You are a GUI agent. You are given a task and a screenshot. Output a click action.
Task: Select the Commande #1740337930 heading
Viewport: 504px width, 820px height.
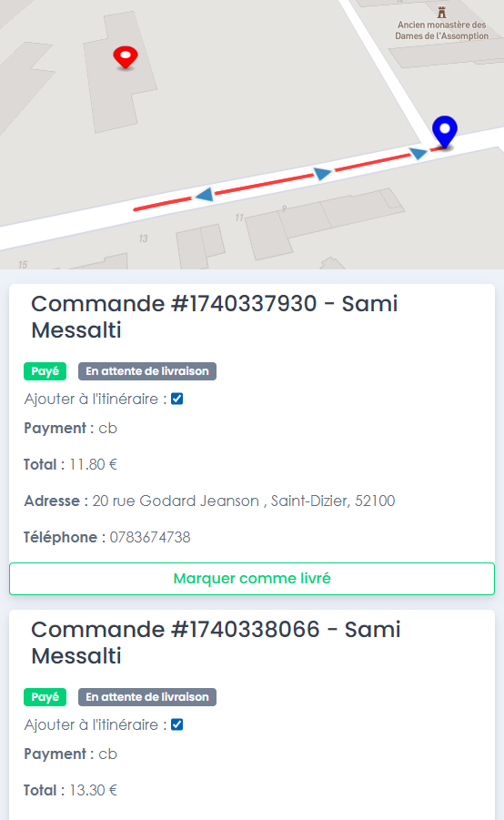tap(215, 317)
